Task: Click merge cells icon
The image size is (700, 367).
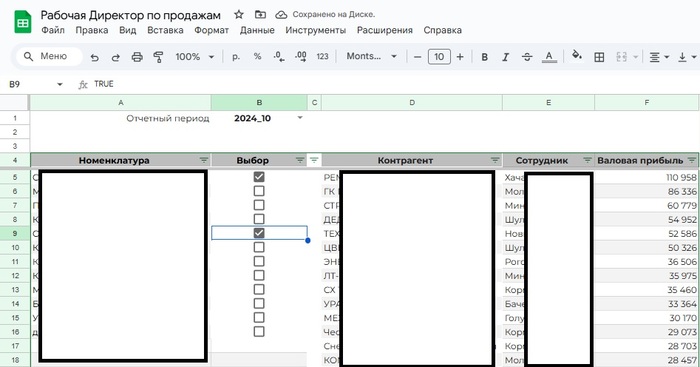Action: [621, 57]
